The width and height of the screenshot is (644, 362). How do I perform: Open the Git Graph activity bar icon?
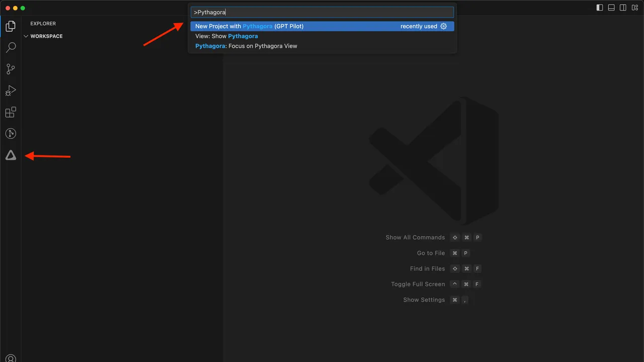(x=11, y=134)
